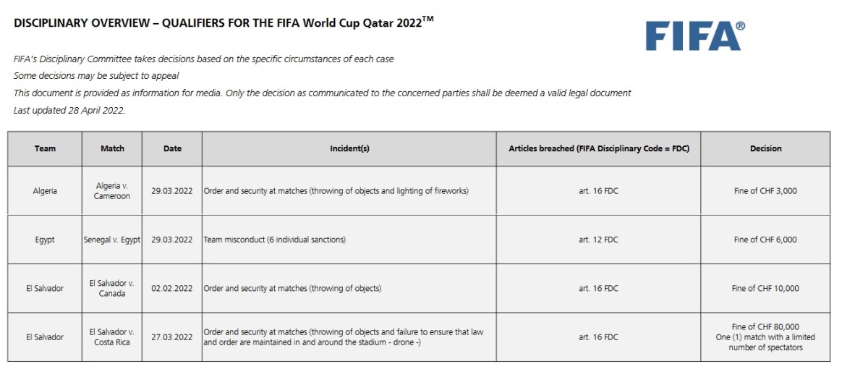Select the "Team misconduct" incident text
This screenshot has height=372, width=868.
[x=275, y=240]
